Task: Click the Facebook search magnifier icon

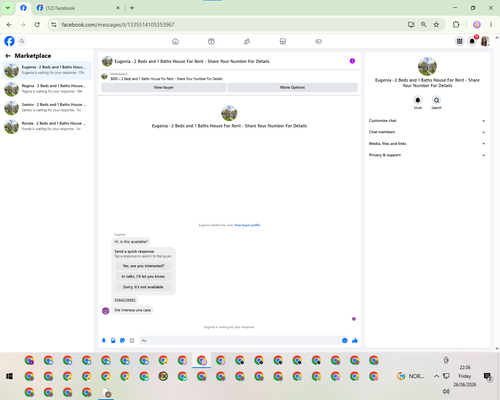Action: tap(22, 41)
